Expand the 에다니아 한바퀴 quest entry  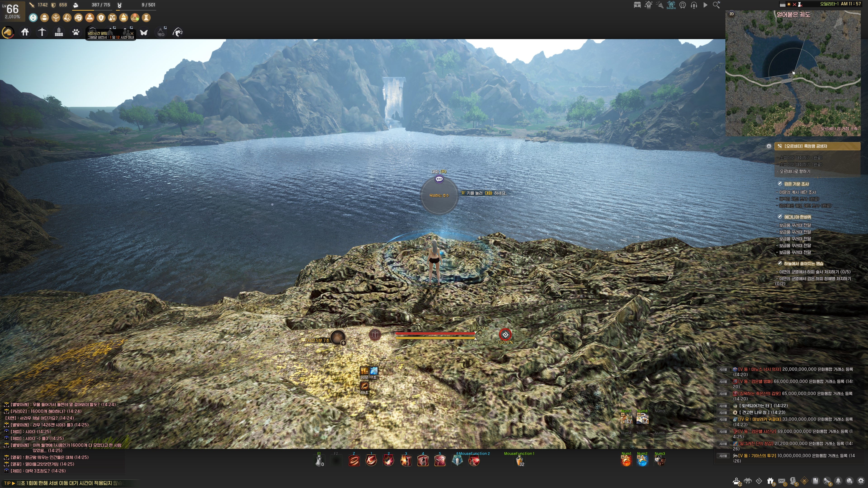(x=797, y=217)
